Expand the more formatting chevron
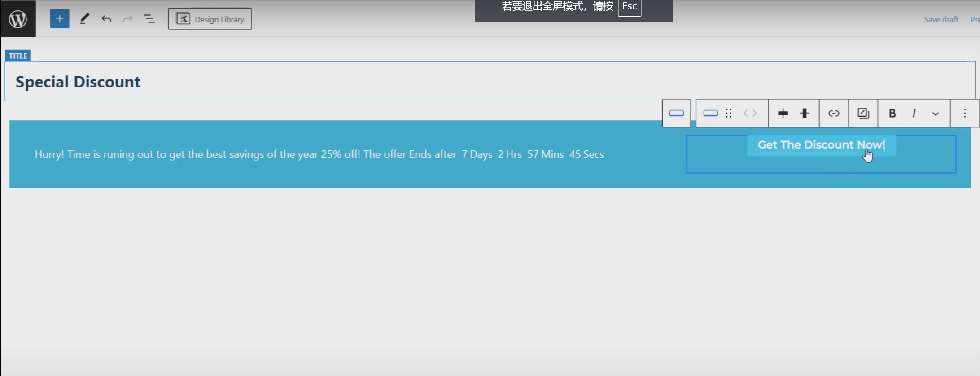The image size is (980, 376). tap(936, 114)
